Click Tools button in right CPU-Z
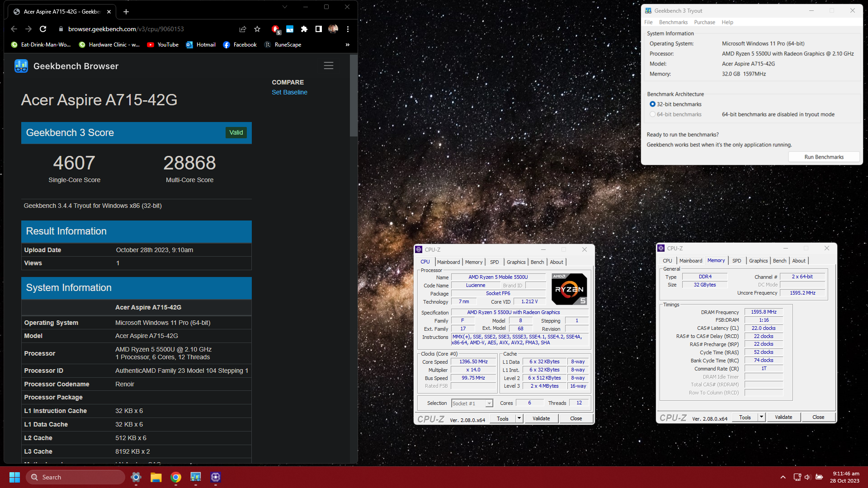This screenshot has width=868, height=488. click(745, 417)
